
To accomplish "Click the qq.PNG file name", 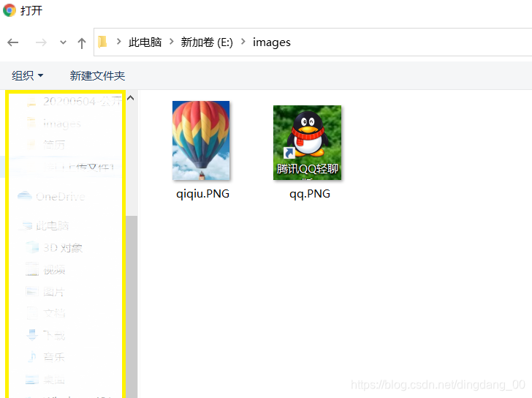I will point(309,194).
